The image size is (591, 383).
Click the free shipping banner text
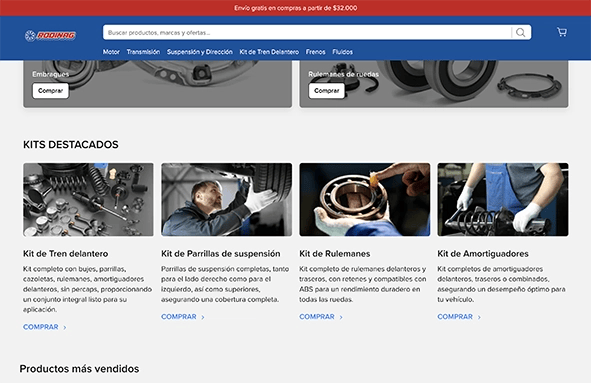coord(296,8)
